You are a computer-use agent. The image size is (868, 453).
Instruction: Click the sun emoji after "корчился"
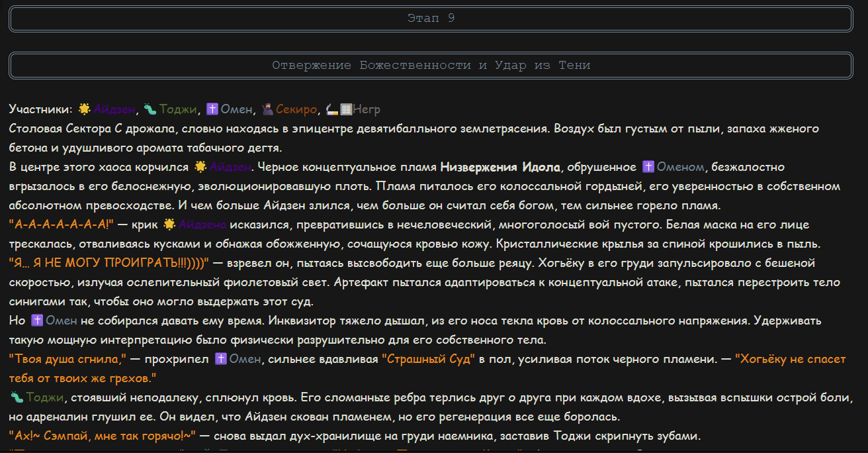pyautogui.click(x=202, y=167)
